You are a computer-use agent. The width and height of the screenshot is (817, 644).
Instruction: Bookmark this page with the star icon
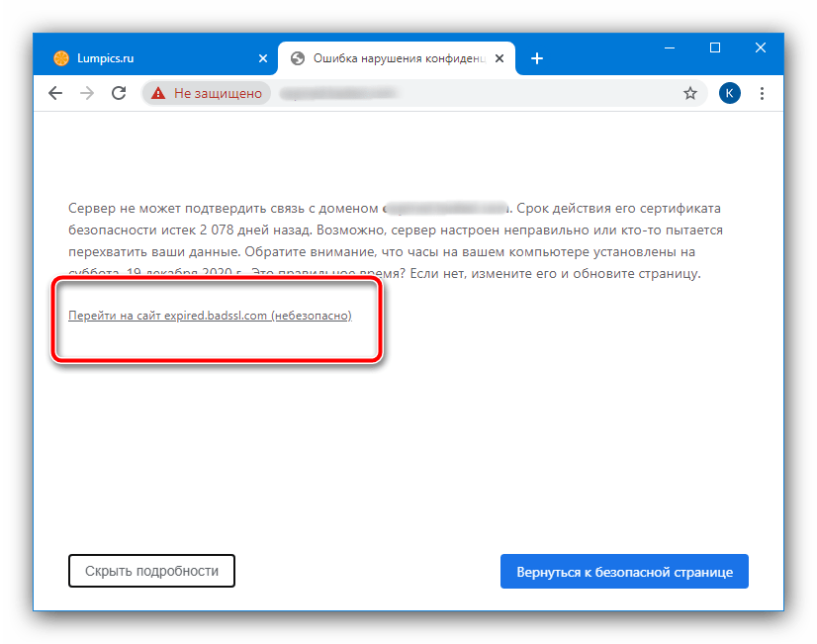coord(690,93)
